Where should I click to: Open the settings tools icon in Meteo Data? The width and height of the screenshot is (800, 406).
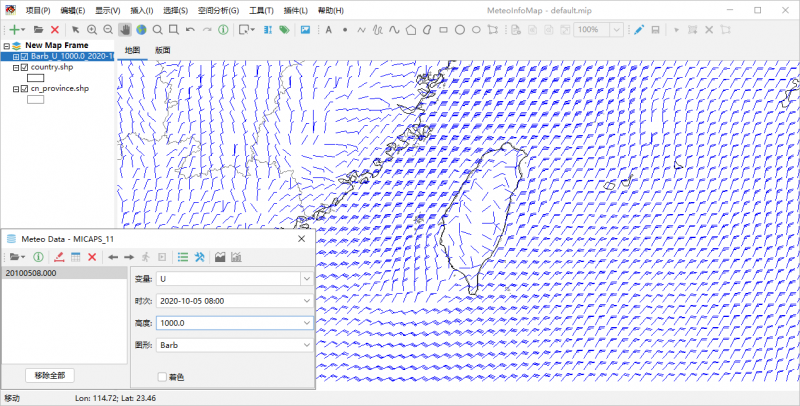200,257
